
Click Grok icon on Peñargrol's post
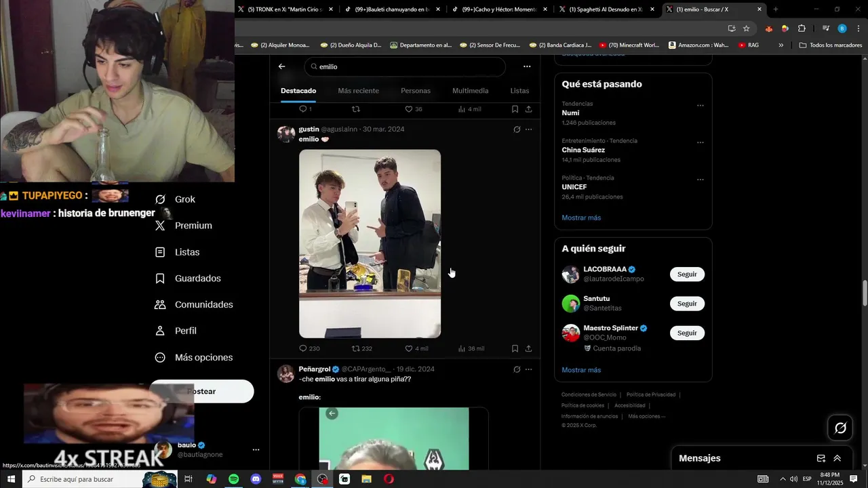point(517,369)
